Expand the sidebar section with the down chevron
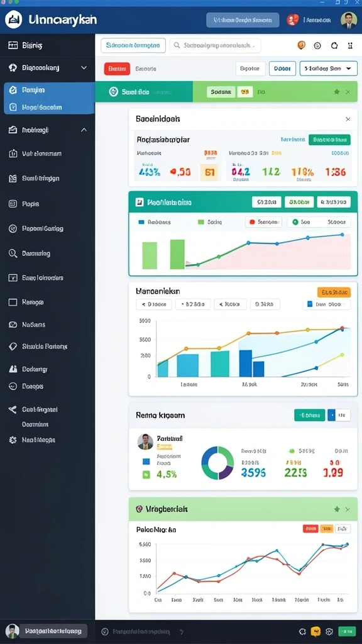The width and height of the screenshot is (362, 644). coord(84,67)
